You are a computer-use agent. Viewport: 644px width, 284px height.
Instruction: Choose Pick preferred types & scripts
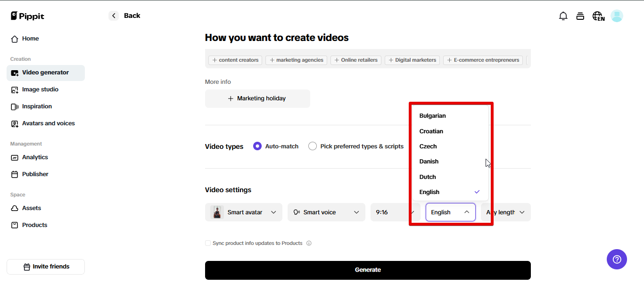312,146
